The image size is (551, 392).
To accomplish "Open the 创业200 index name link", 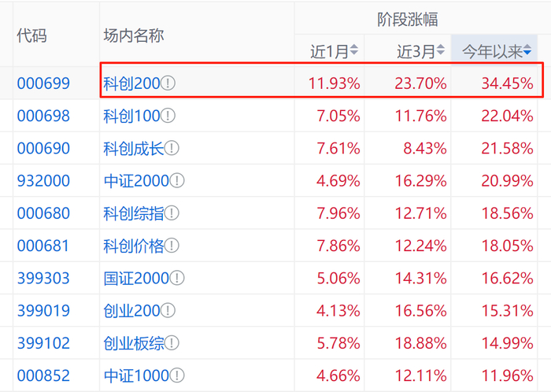I will 131,310.
